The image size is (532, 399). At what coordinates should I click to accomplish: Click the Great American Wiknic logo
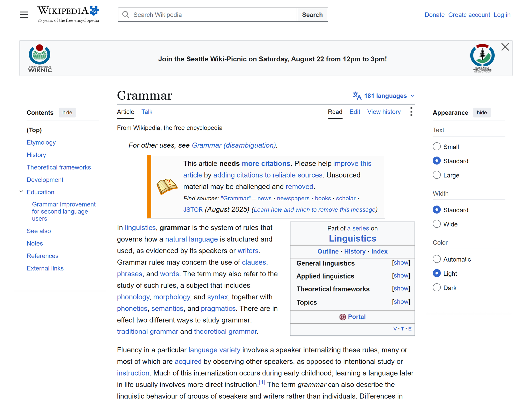[40, 58]
